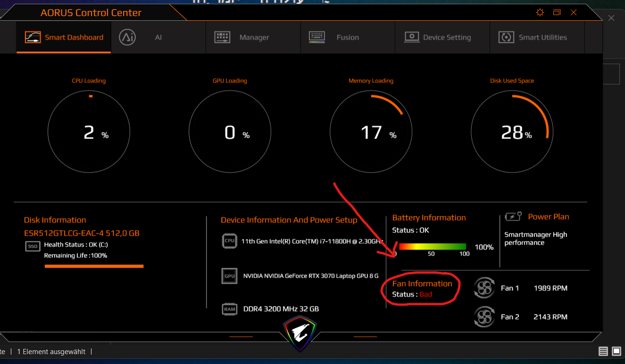Viewport: 625px width, 364px height.
Task: Click Health Status : OK (C:) text
Action: 76,245
